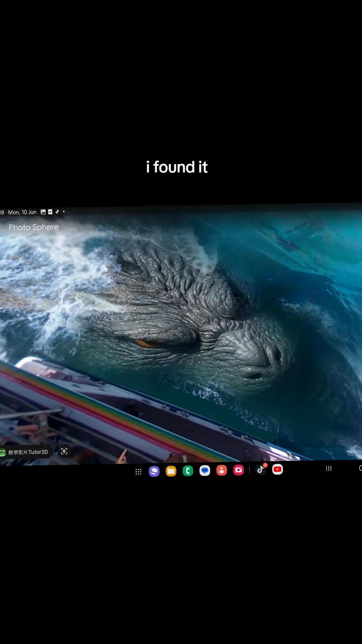
Task: Click the 'i found it' caption text
Action: click(x=177, y=167)
